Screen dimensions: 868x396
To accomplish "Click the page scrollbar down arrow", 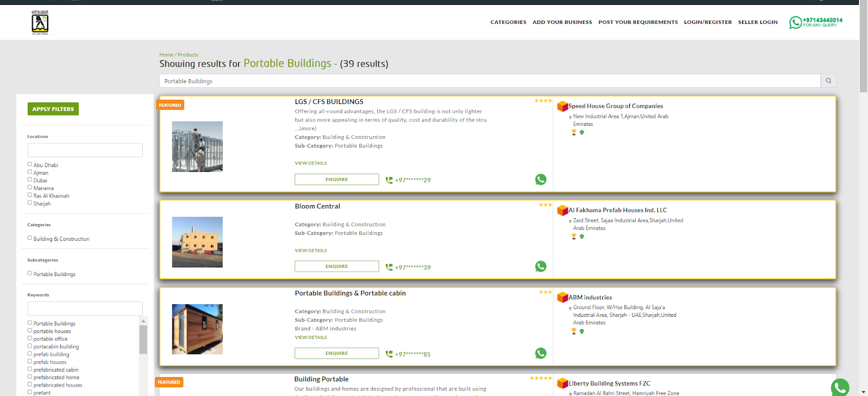I will click(x=863, y=392).
